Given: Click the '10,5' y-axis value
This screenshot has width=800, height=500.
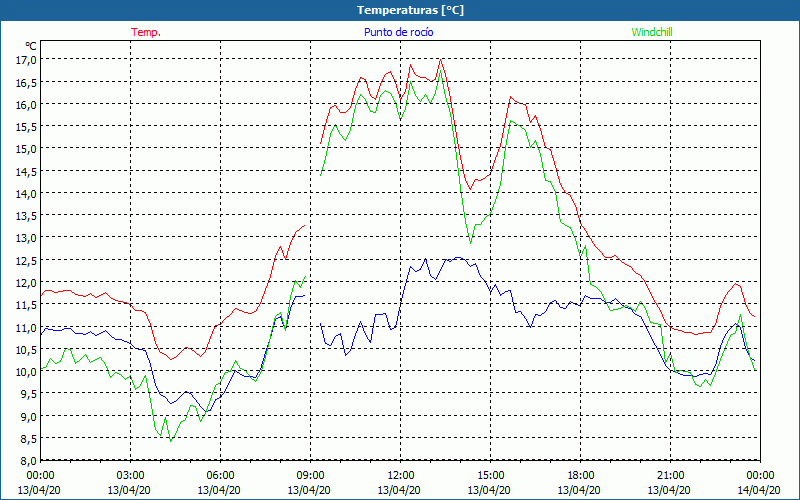Looking at the screenshot, I should 27,349.
